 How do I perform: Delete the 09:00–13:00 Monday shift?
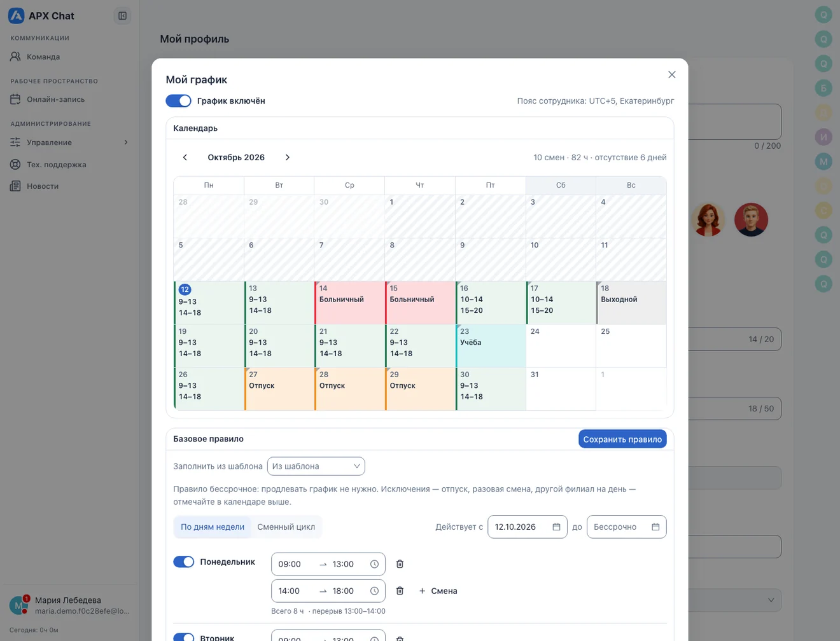tap(400, 564)
